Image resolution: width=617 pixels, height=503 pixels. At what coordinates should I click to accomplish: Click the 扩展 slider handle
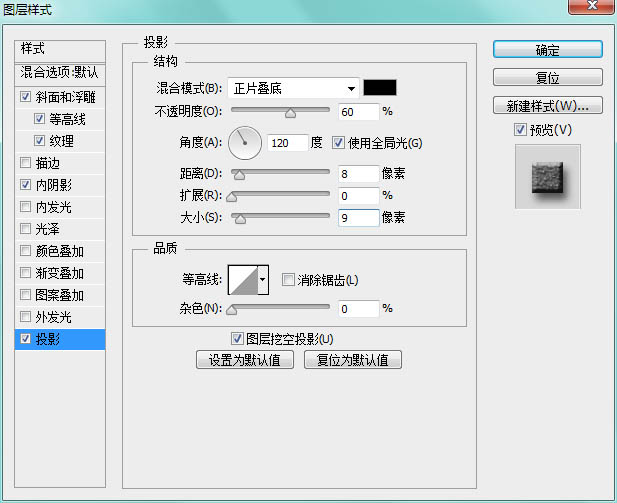[232, 197]
